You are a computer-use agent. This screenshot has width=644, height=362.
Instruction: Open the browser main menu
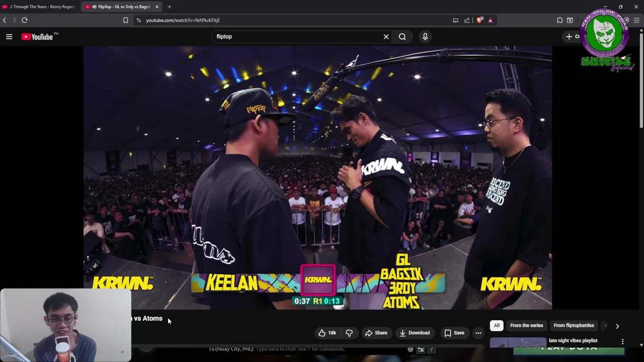(x=637, y=20)
